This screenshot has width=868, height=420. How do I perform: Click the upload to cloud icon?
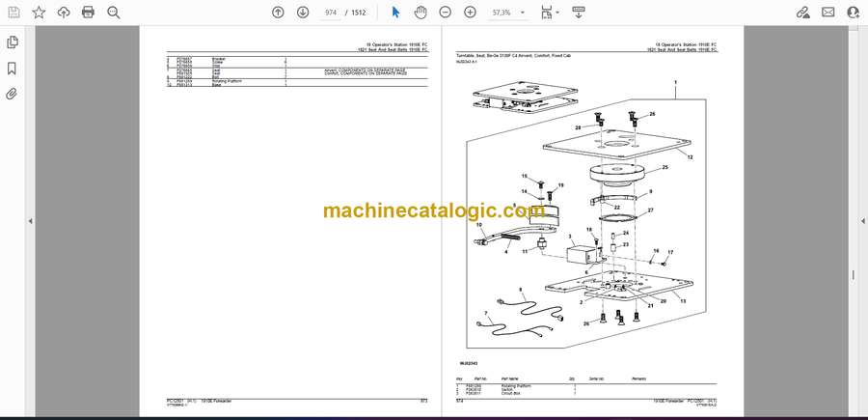(64, 13)
